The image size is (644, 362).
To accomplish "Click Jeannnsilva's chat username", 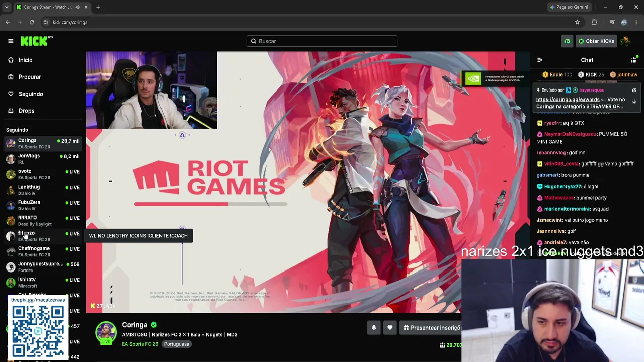I will point(551,231).
